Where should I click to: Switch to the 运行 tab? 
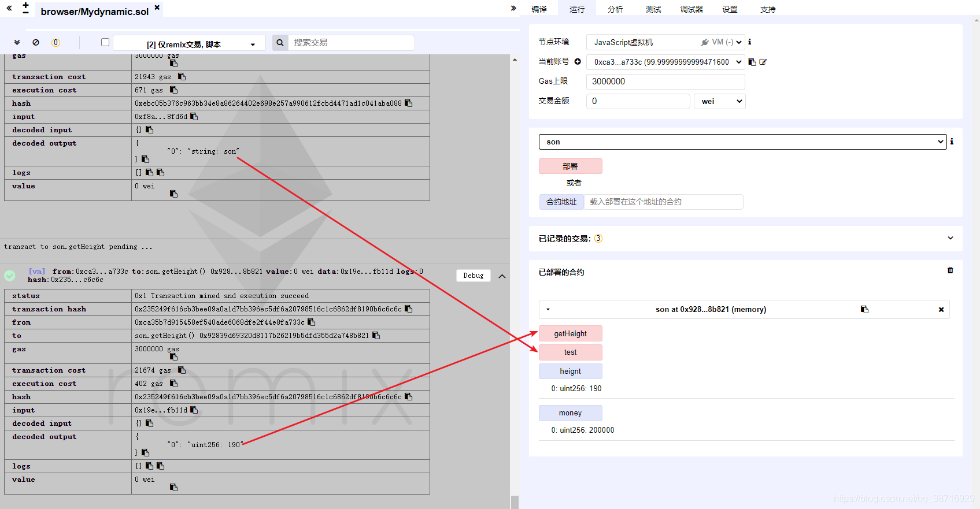click(577, 9)
